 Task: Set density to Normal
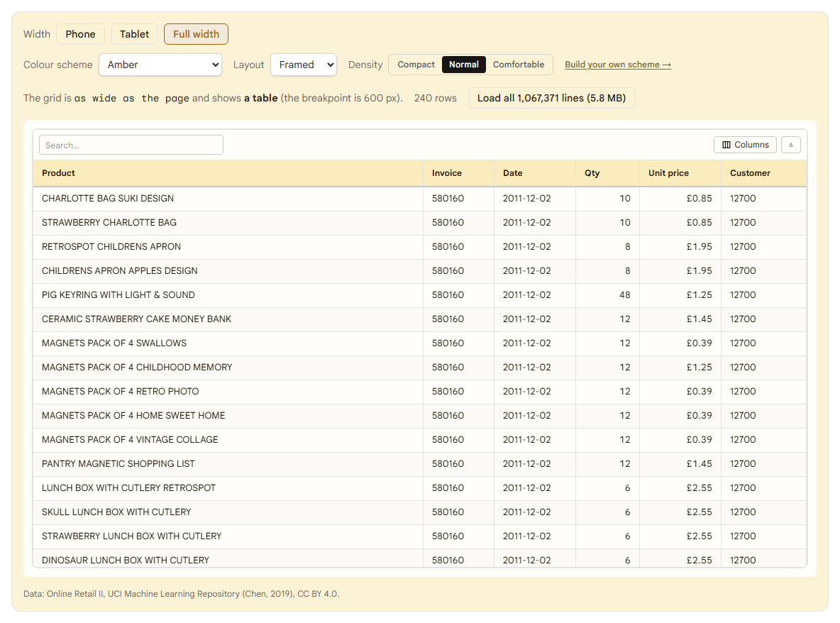(x=464, y=65)
